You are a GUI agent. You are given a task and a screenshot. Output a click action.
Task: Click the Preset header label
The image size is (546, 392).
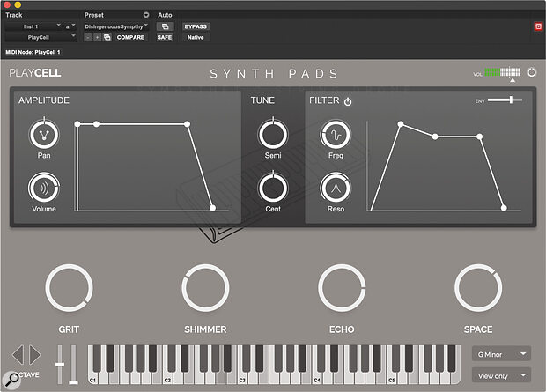[94, 15]
